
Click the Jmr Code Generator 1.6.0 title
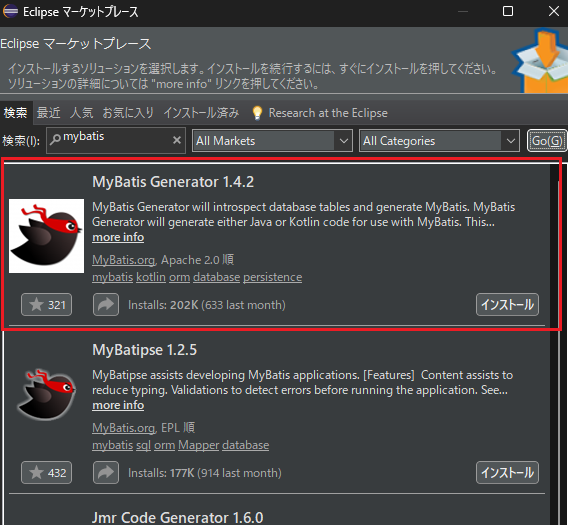click(x=178, y=517)
